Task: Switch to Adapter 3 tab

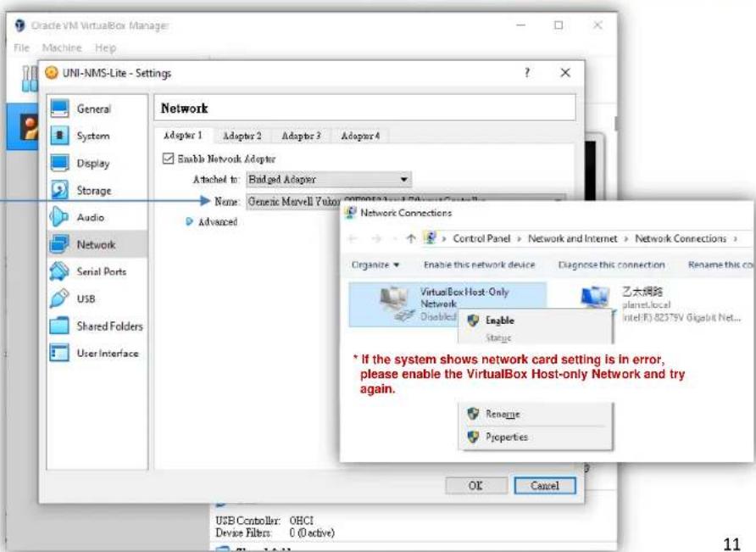Action: [301, 136]
